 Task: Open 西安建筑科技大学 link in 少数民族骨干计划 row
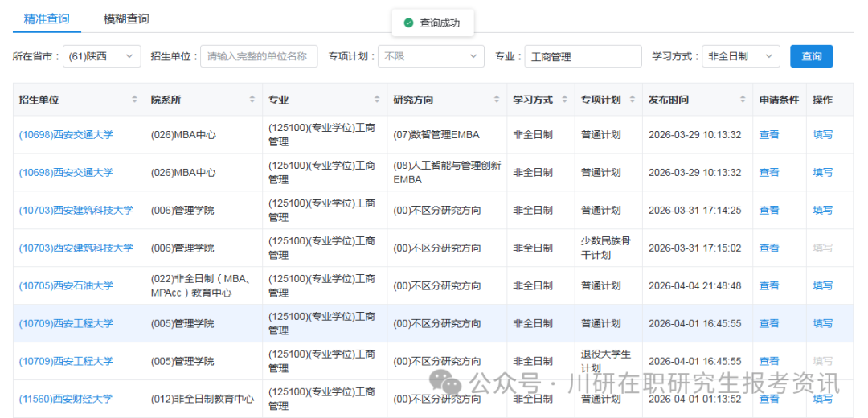tap(76, 248)
